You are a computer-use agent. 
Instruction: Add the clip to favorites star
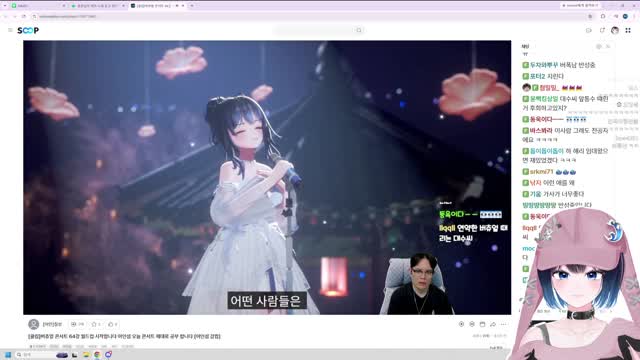pos(94,324)
